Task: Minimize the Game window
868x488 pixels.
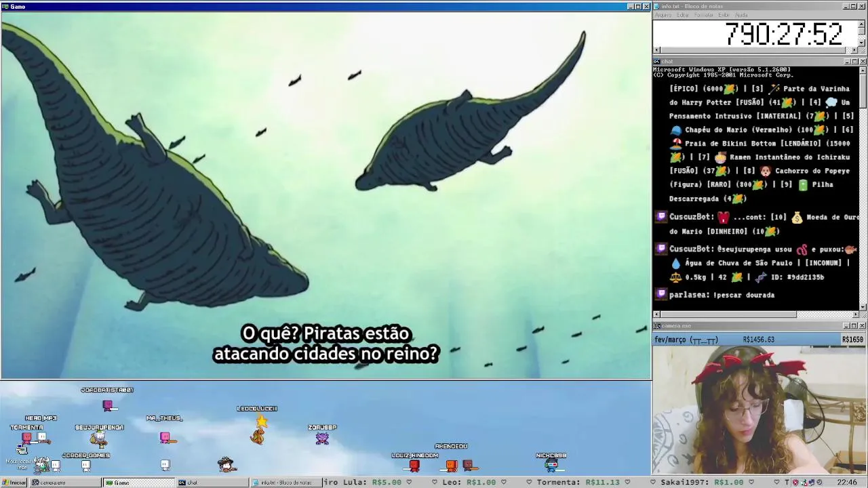Action: [630, 7]
